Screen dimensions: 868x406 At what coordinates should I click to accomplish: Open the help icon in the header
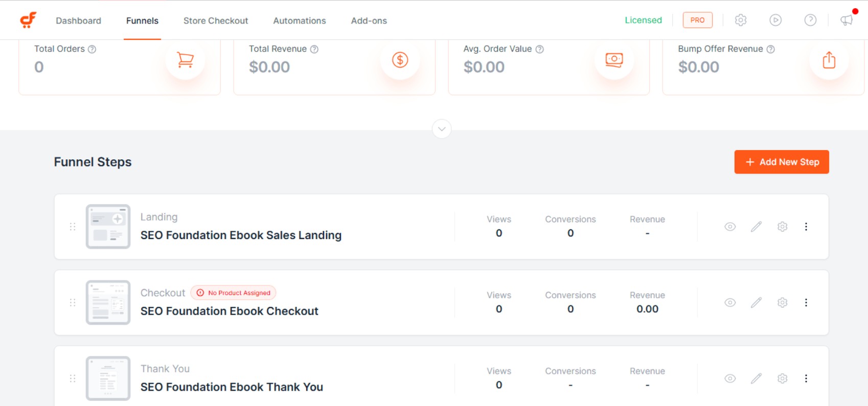pos(810,20)
